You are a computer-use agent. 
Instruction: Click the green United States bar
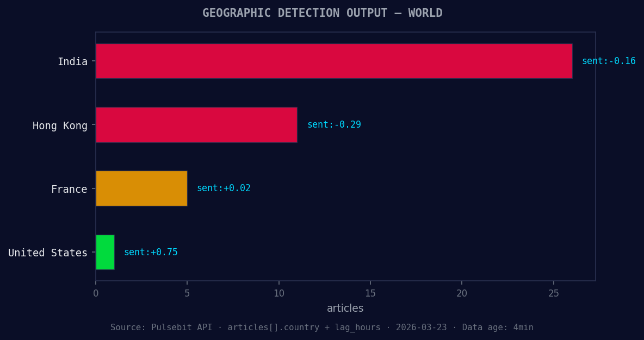coord(105,252)
